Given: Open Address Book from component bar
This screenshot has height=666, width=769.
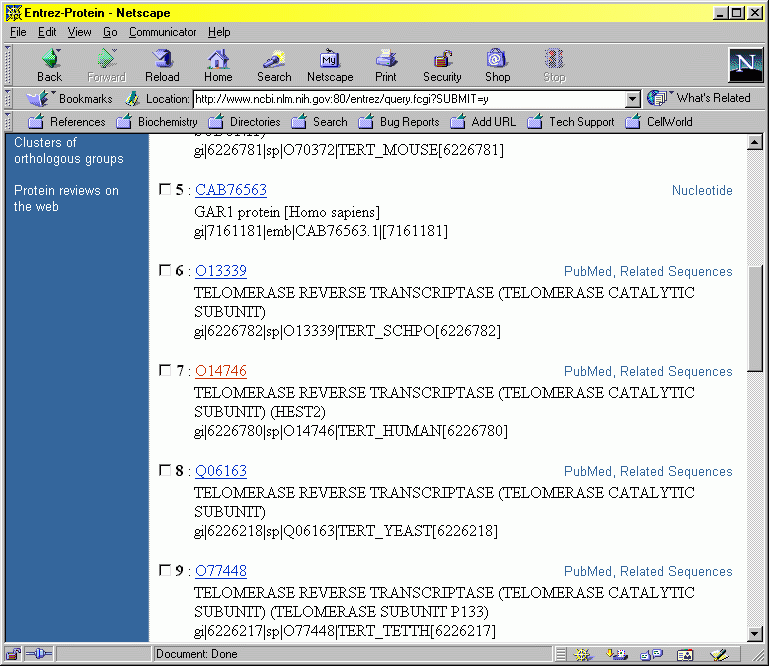Looking at the screenshot, I should pyautogui.click(x=685, y=654).
